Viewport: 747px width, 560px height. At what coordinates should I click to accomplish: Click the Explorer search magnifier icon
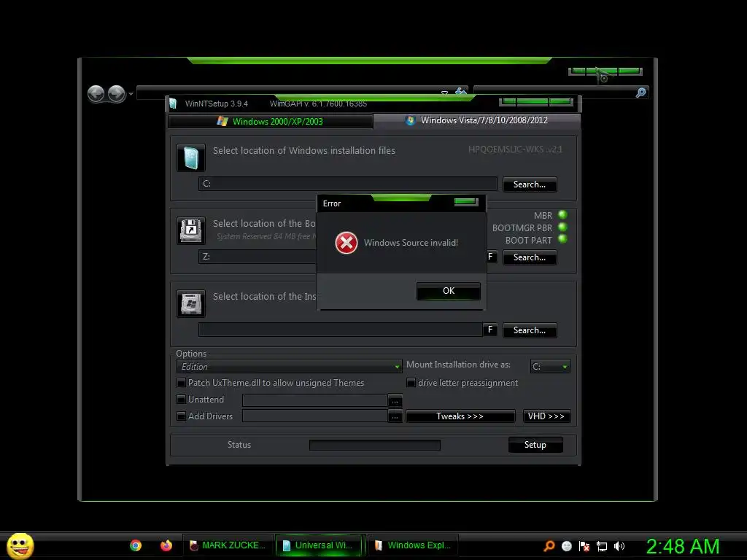[640, 93]
